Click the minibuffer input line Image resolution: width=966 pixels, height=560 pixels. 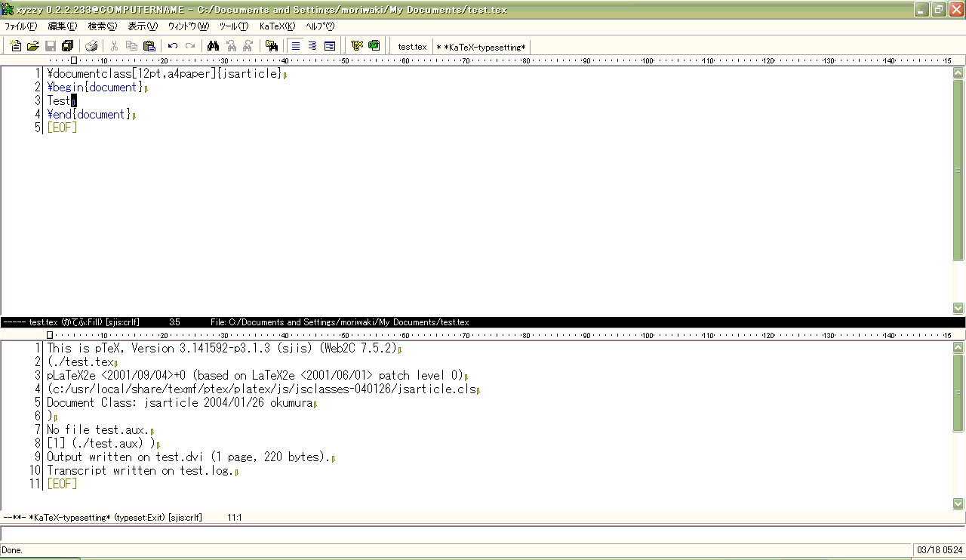coord(483,534)
